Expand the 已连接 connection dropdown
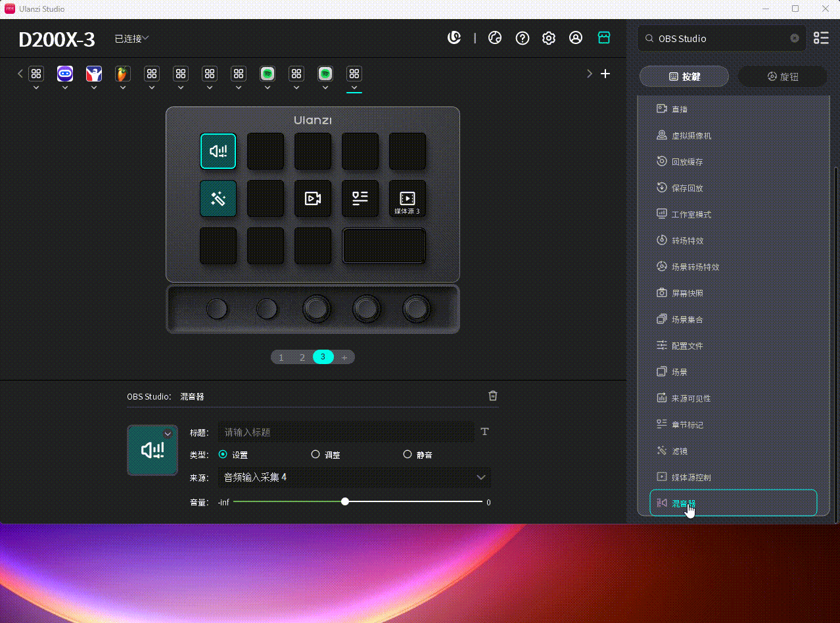 pos(131,39)
